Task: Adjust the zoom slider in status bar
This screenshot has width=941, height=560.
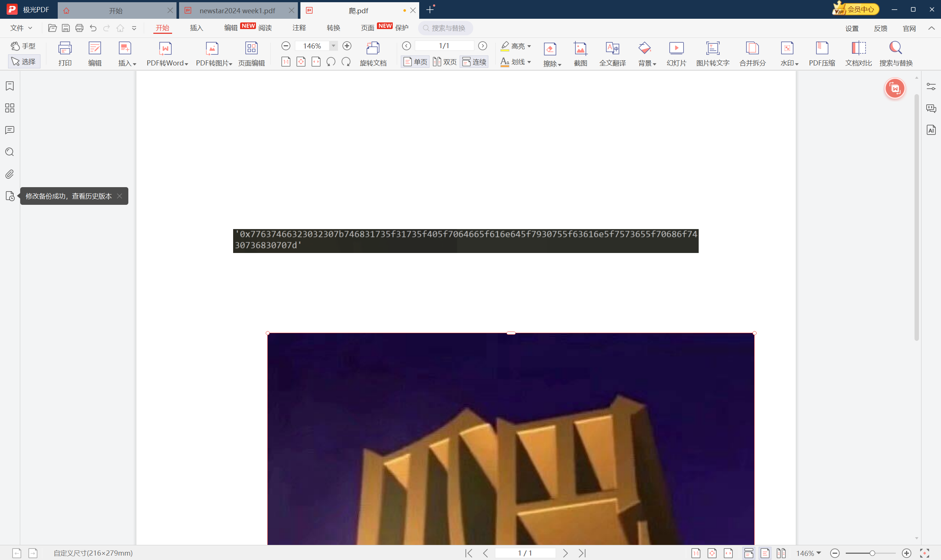Action: (x=872, y=553)
